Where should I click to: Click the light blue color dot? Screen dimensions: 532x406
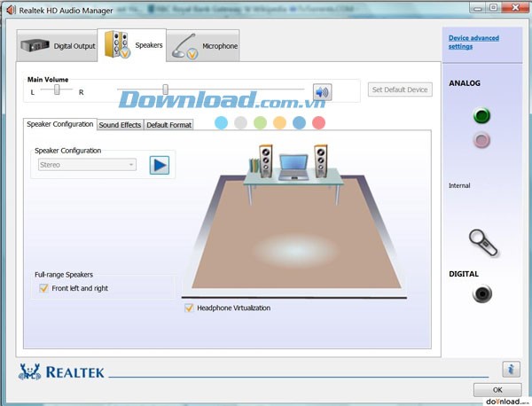(221, 123)
